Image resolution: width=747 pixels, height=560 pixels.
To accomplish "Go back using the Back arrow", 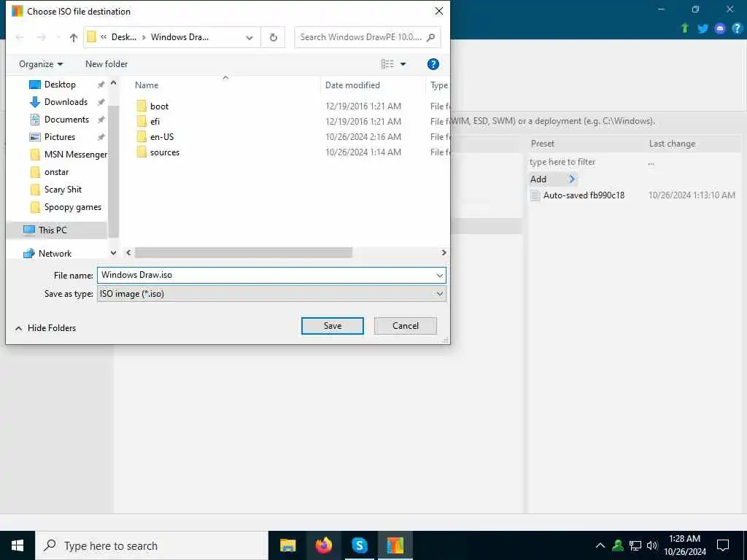I will pyautogui.click(x=20, y=37).
